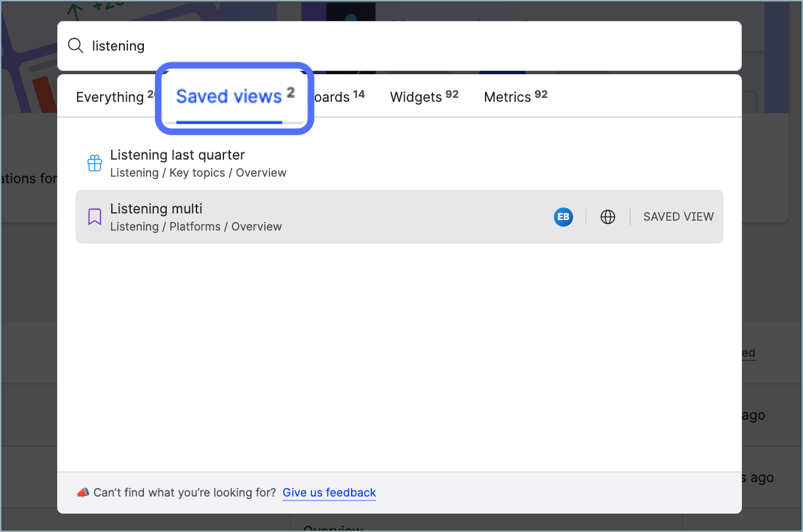
Task: Click the gift icon beside Listening last quarter
Action: (95, 163)
